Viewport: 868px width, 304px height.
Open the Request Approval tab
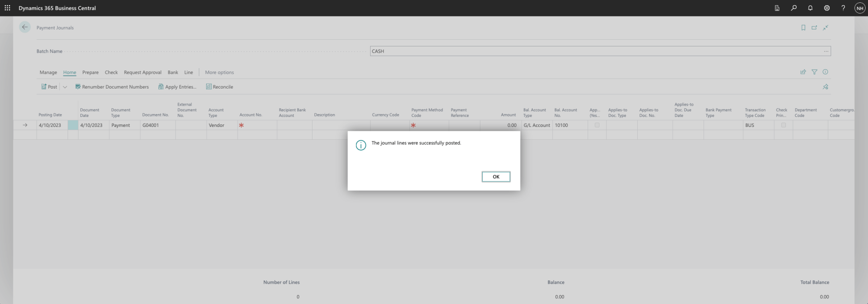point(143,72)
